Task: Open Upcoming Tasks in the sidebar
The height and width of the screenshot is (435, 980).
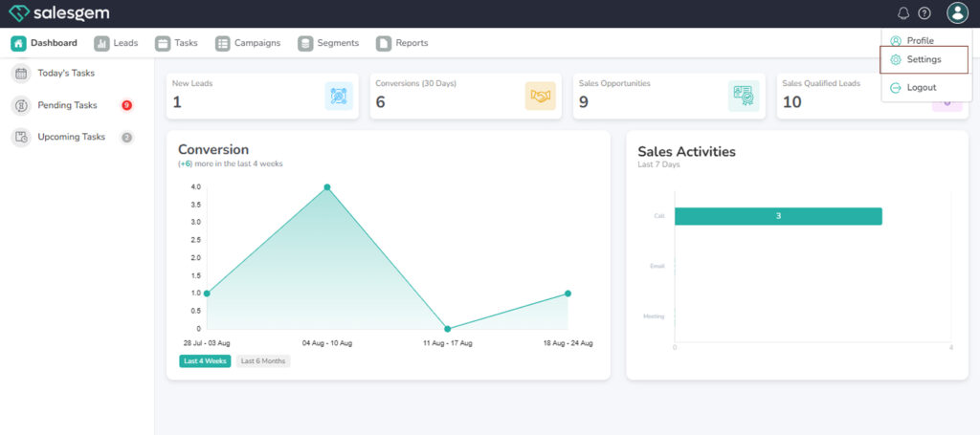Action: [71, 137]
